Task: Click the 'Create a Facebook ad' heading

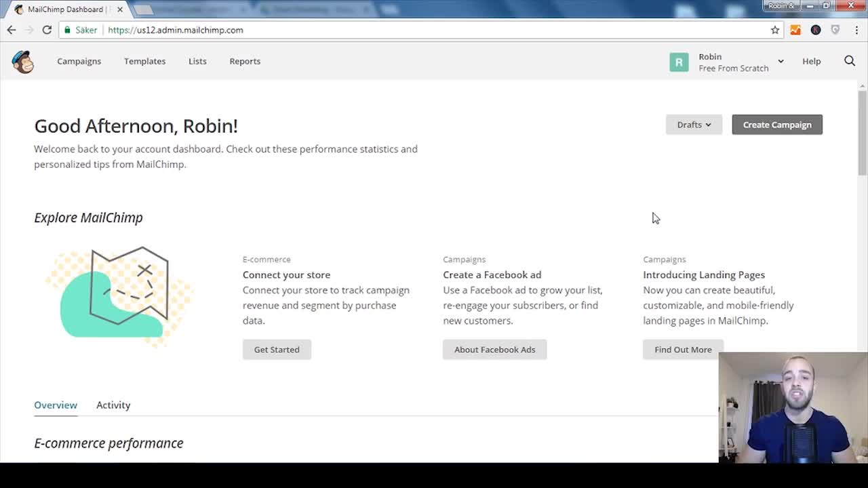Action: click(492, 274)
